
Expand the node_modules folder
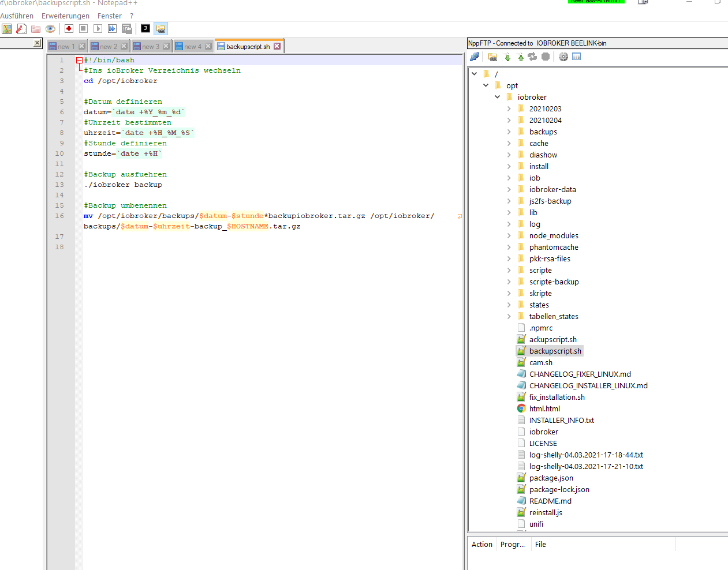pyautogui.click(x=509, y=235)
